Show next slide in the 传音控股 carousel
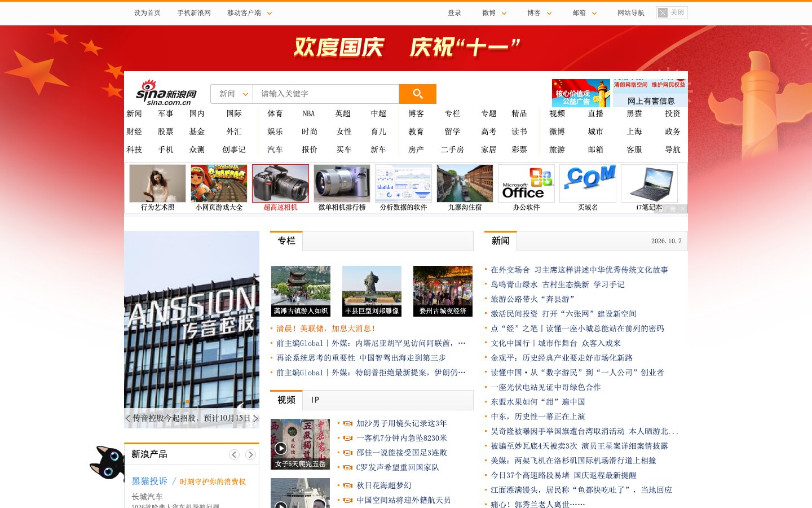This screenshot has height=508, width=812. click(255, 418)
